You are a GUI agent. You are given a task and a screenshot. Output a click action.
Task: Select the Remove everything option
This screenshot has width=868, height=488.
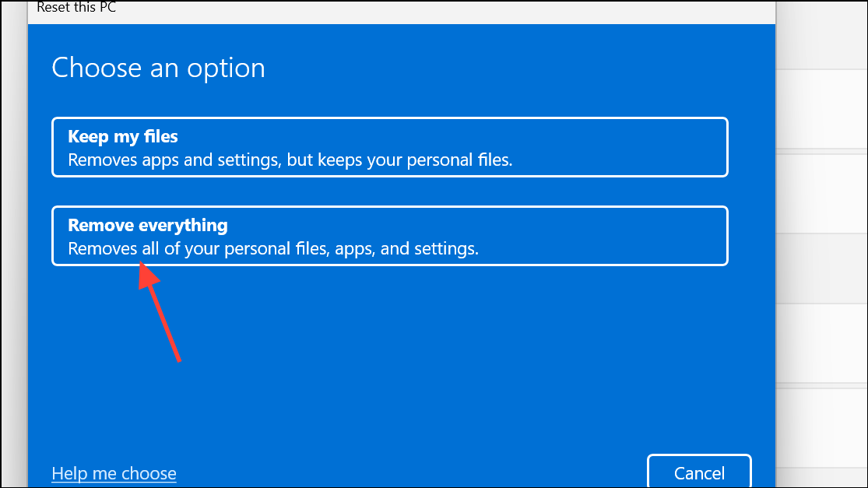point(390,236)
